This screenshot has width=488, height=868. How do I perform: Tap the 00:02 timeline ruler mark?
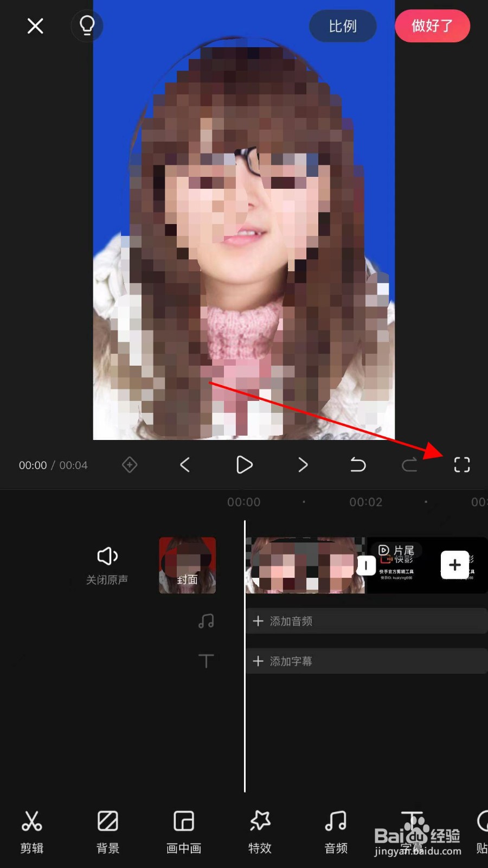365,502
